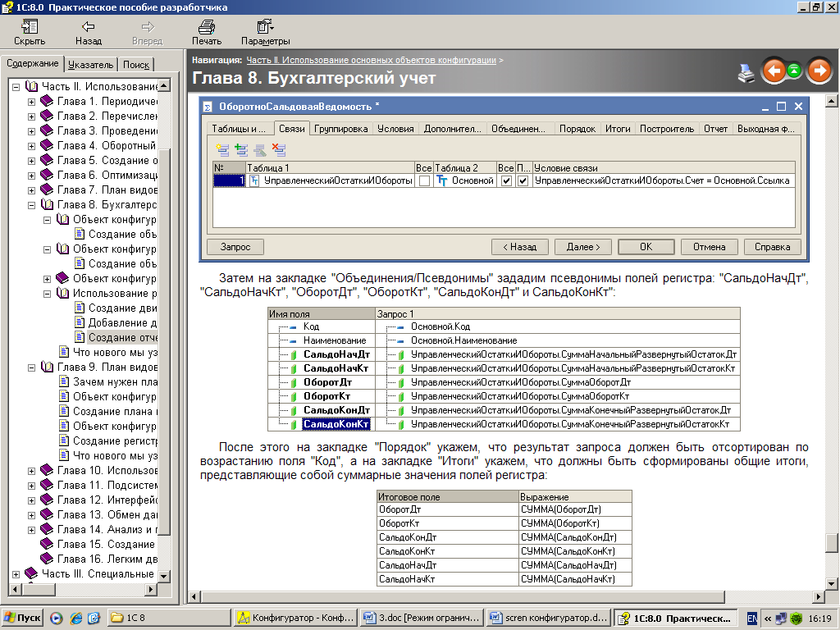Click the small printer icon in chapter header
Viewport: 840px width, 630px height.
click(746, 72)
